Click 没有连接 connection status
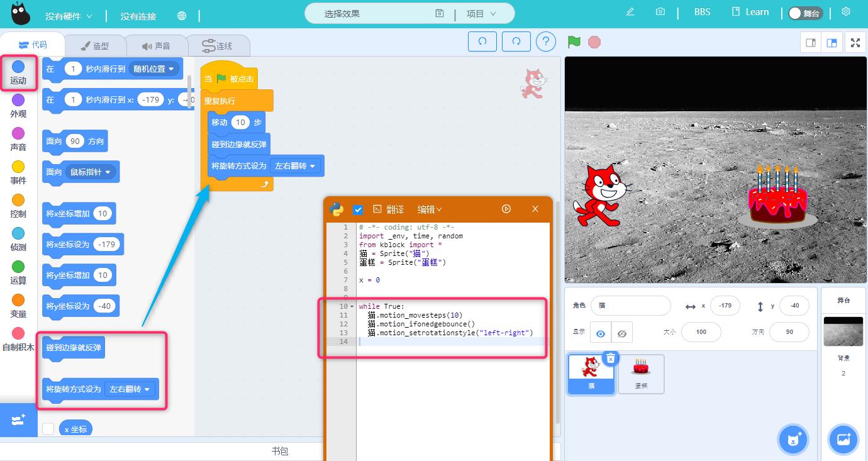Screen dimensions: 868x461 coord(138,16)
